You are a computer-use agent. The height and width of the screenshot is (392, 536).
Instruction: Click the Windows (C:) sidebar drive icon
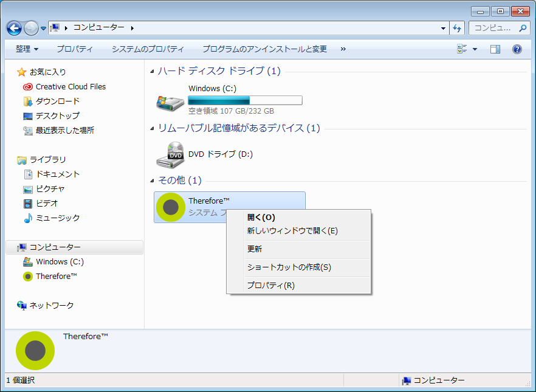(28, 262)
